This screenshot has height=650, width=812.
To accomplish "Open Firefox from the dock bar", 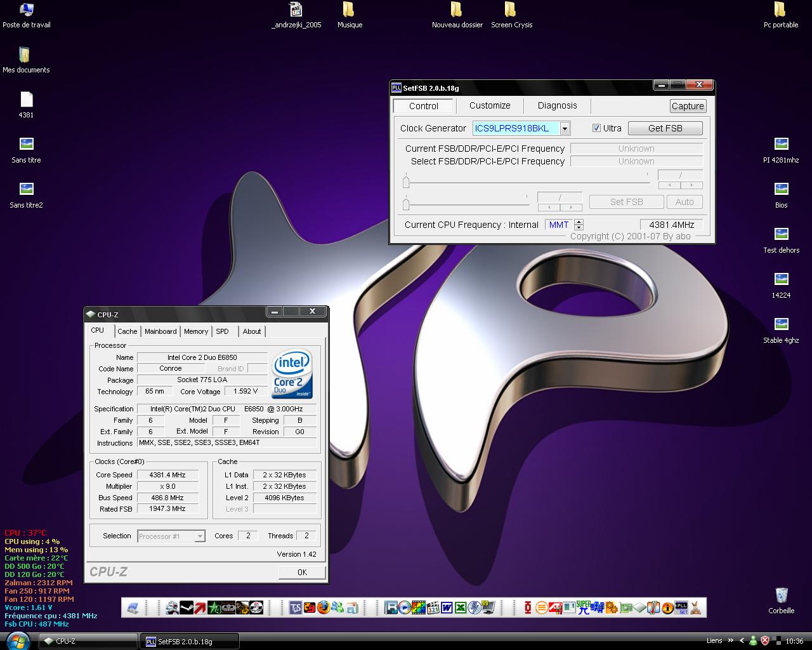I will (x=324, y=607).
